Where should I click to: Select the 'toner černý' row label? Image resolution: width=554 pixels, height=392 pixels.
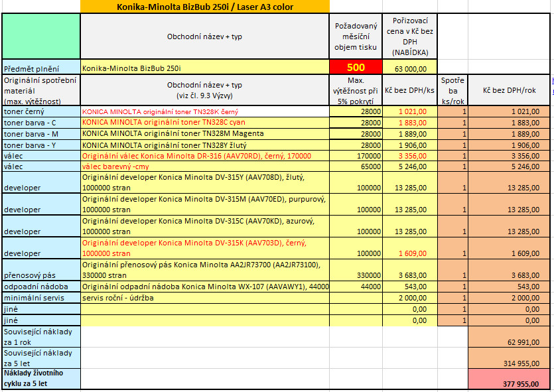tap(41, 111)
